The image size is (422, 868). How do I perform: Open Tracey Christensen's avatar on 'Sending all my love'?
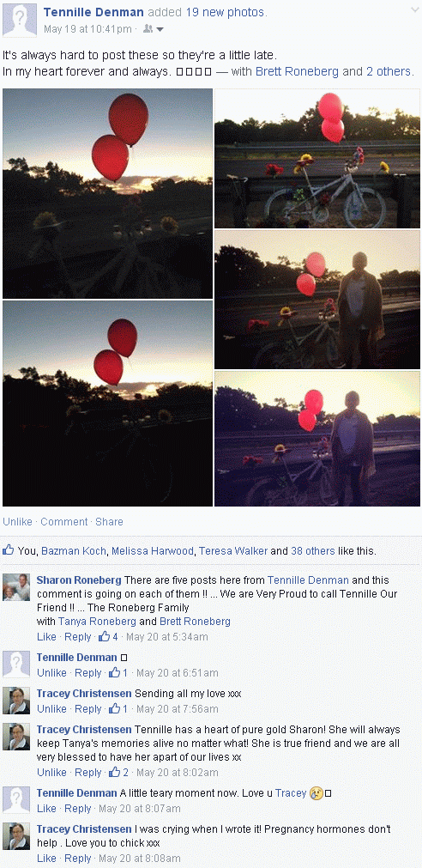point(16,701)
